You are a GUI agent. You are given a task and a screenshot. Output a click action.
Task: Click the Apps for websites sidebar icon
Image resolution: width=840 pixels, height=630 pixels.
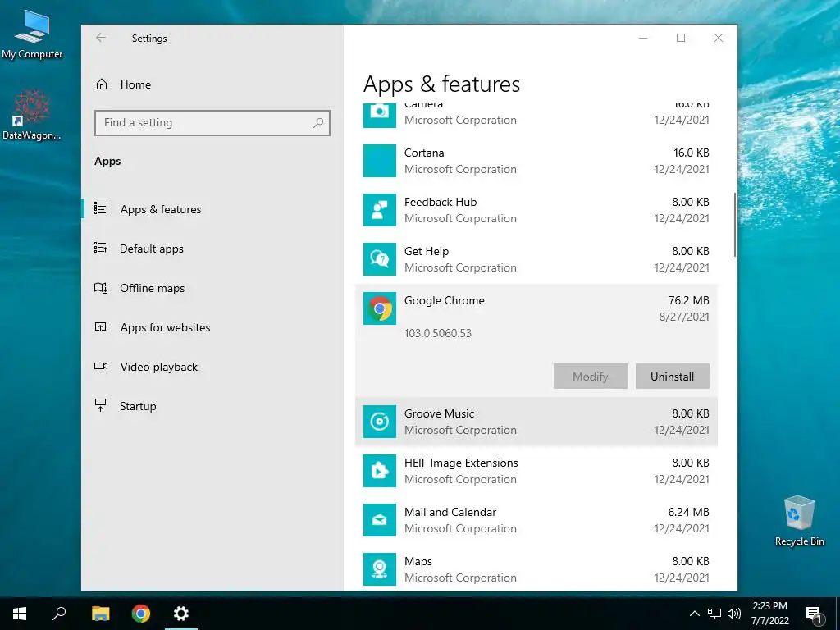pyautogui.click(x=100, y=326)
